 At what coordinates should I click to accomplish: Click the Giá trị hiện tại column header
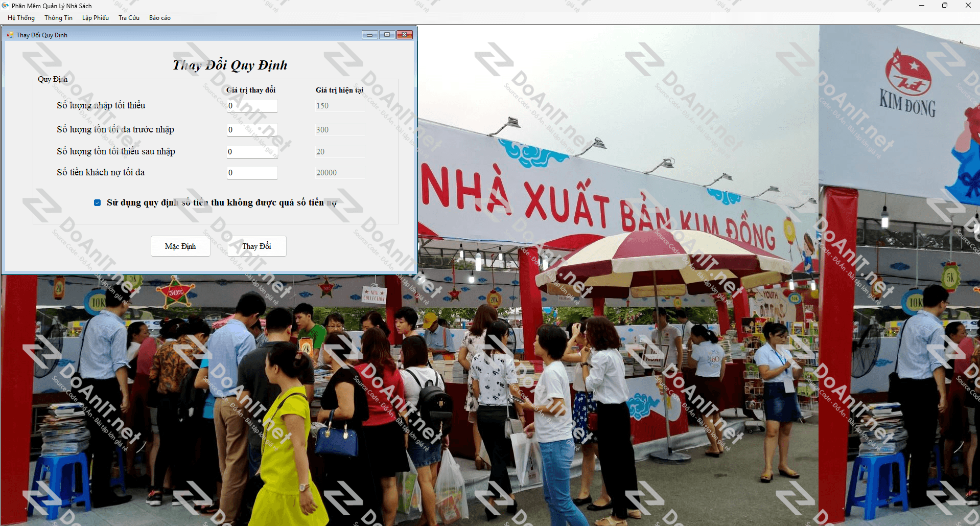tap(340, 90)
